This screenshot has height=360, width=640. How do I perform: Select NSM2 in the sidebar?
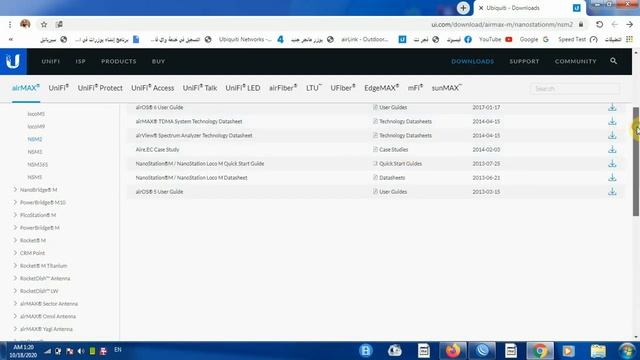[x=35, y=139]
